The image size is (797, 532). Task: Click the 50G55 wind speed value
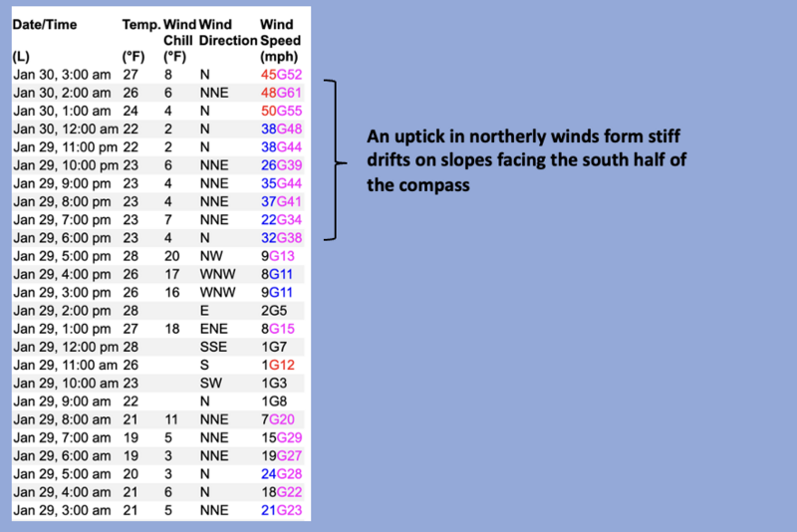pos(280,110)
